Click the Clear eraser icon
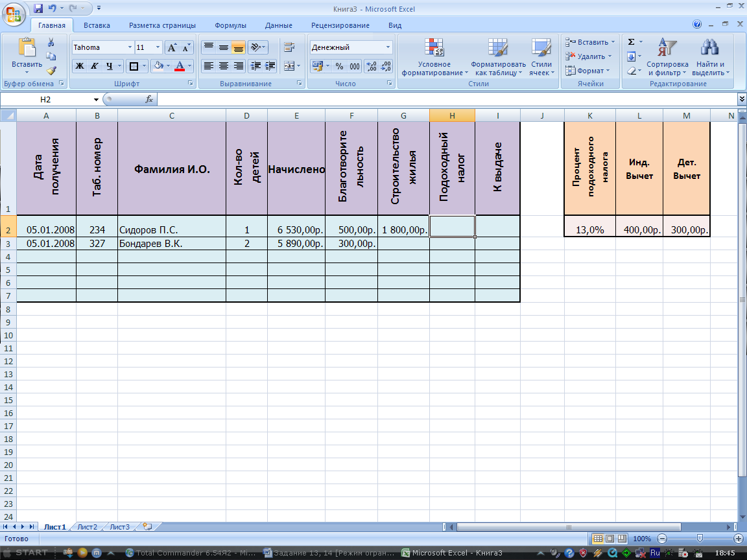 click(x=631, y=71)
